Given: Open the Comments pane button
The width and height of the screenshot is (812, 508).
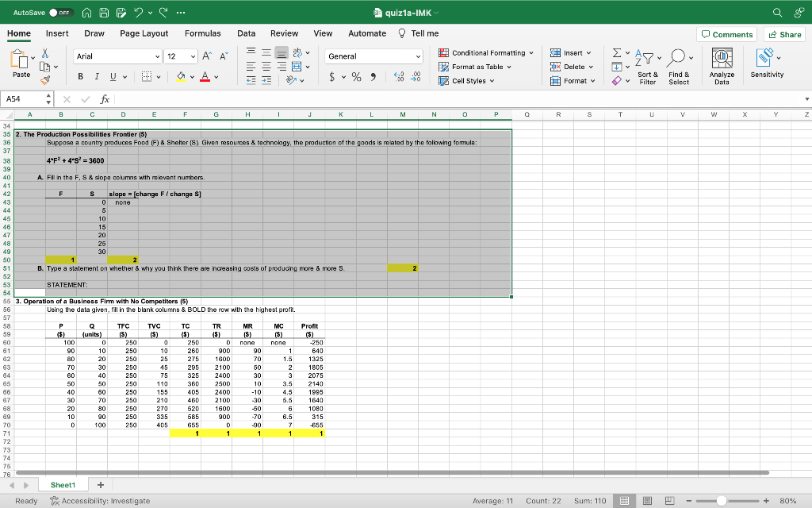Looking at the screenshot, I should click(726, 34).
